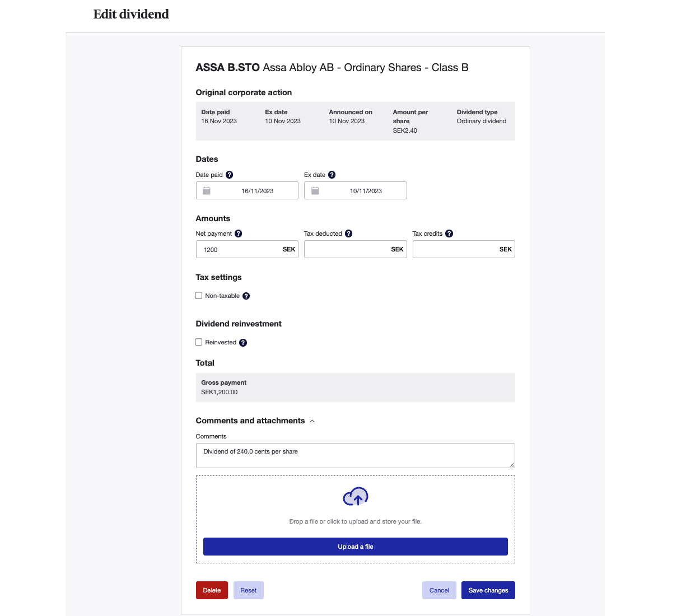Mark the dividend as Reinvested

click(x=198, y=342)
